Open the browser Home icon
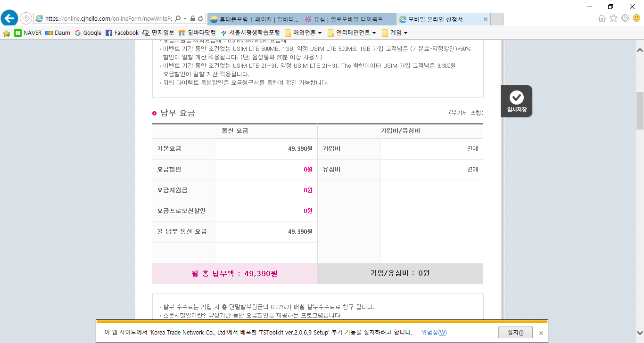The width and height of the screenshot is (644, 343). click(602, 18)
